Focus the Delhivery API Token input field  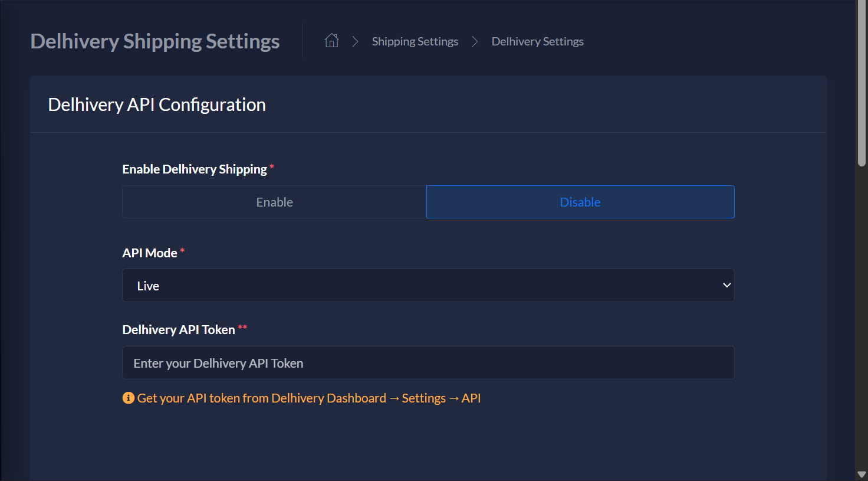click(x=428, y=363)
